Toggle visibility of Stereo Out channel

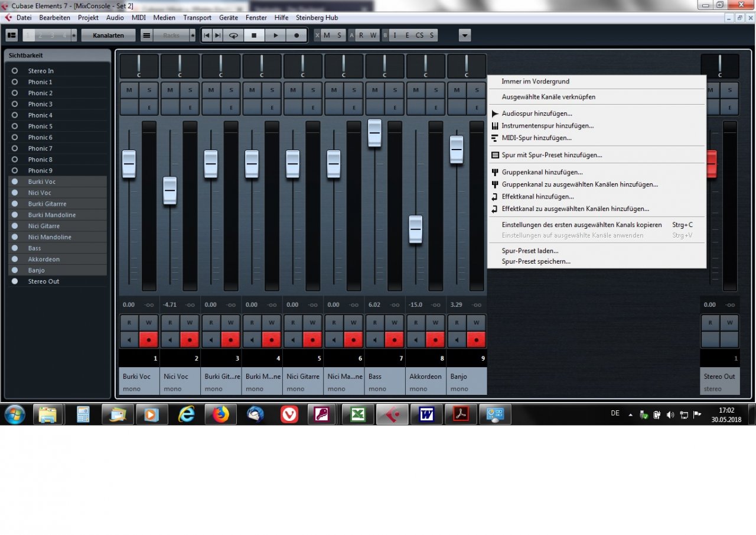(x=15, y=281)
